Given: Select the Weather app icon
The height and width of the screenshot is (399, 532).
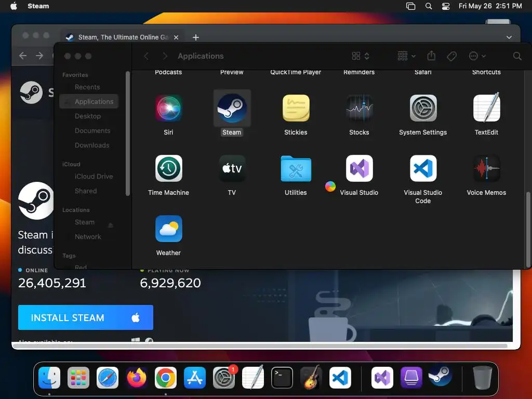Looking at the screenshot, I should tap(168, 229).
